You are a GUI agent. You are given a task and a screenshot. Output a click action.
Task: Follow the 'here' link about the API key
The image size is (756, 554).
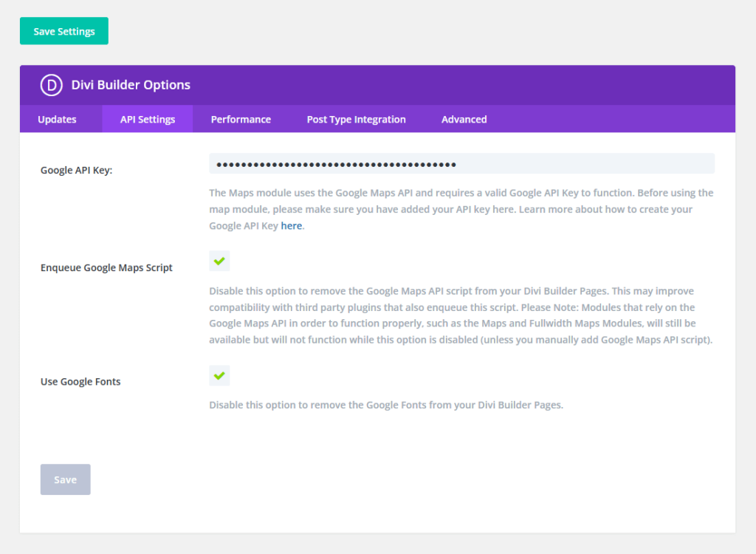pyautogui.click(x=291, y=226)
